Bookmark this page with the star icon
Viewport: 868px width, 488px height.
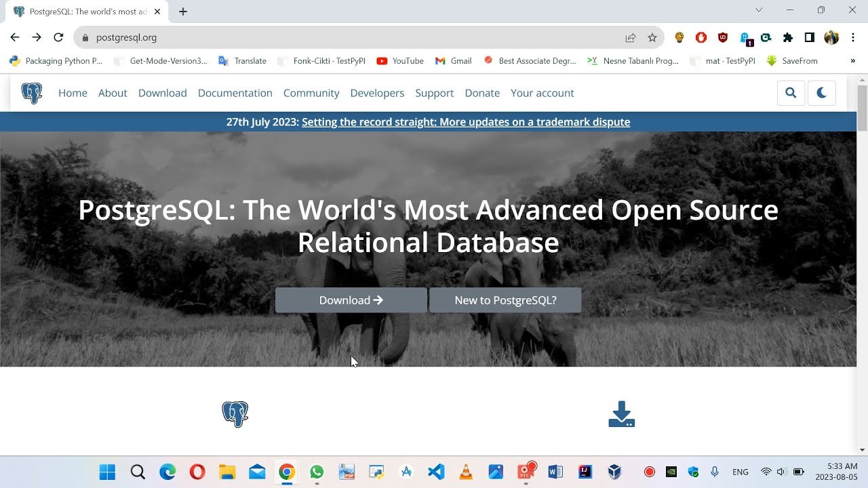point(652,38)
